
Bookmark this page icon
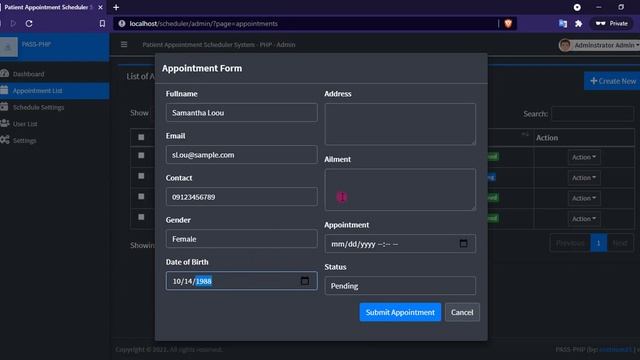pyautogui.click(x=102, y=24)
